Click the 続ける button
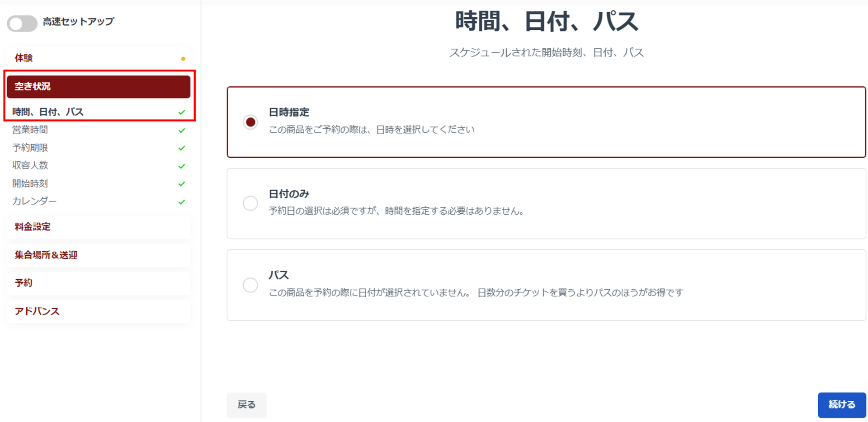This screenshot has width=868, height=422. 841,405
